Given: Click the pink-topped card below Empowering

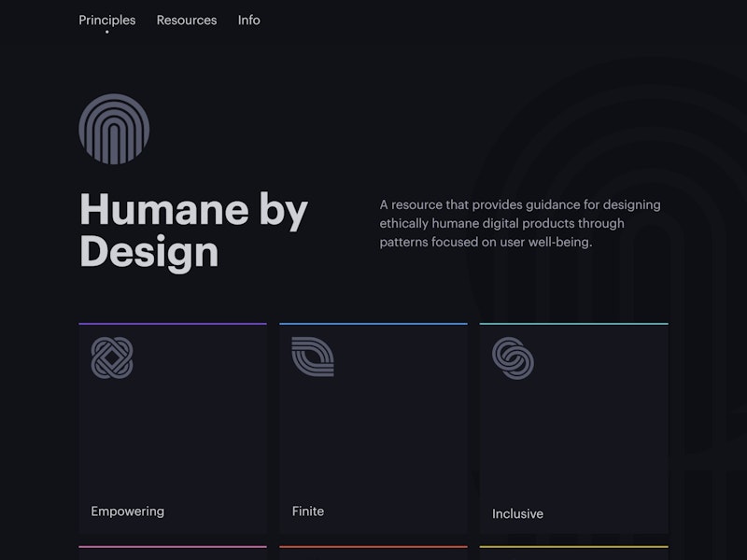Looking at the screenshot, I should click(172, 553).
